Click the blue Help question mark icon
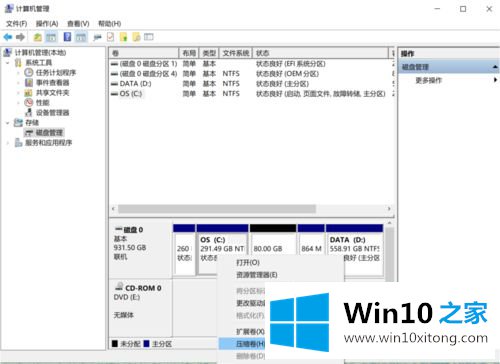This screenshot has width=500, height=364. tap(67, 37)
